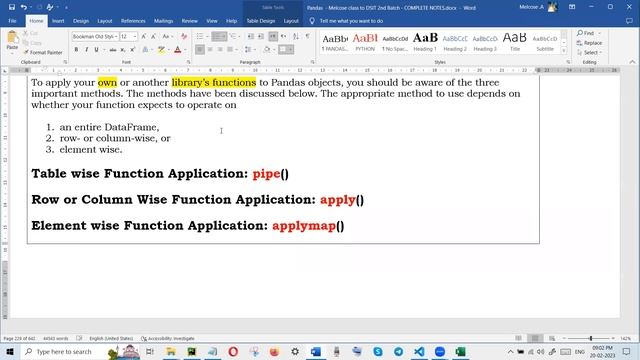Center the text alignment
Viewport: 640px width, 360px height.
pyautogui.click(x=210, y=49)
